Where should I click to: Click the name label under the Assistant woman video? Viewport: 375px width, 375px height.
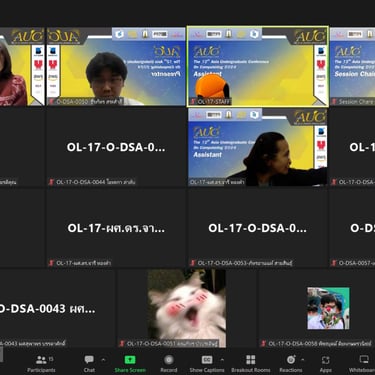[x=217, y=182]
